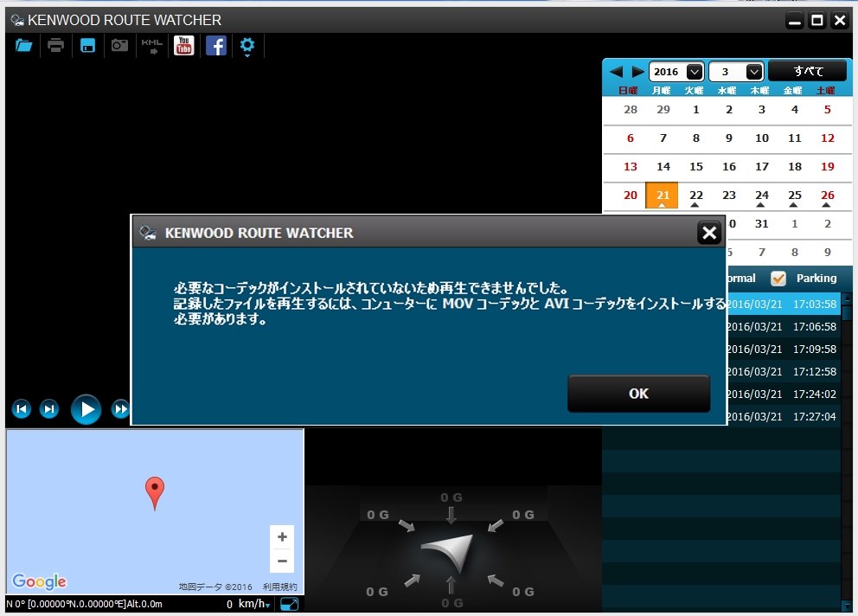Close the codec error dialog
Screen dimensions: 858x616
coord(709,234)
